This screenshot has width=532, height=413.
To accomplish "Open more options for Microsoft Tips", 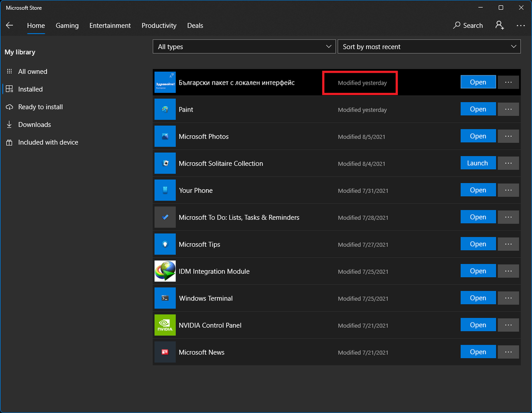I will pos(508,244).
